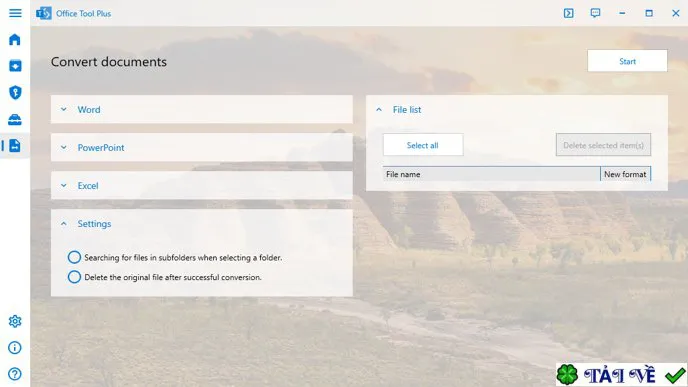Screen dimensions: 688x387
Task: Click the Office Tool Plus logo
Action: [x=43, y=13]
